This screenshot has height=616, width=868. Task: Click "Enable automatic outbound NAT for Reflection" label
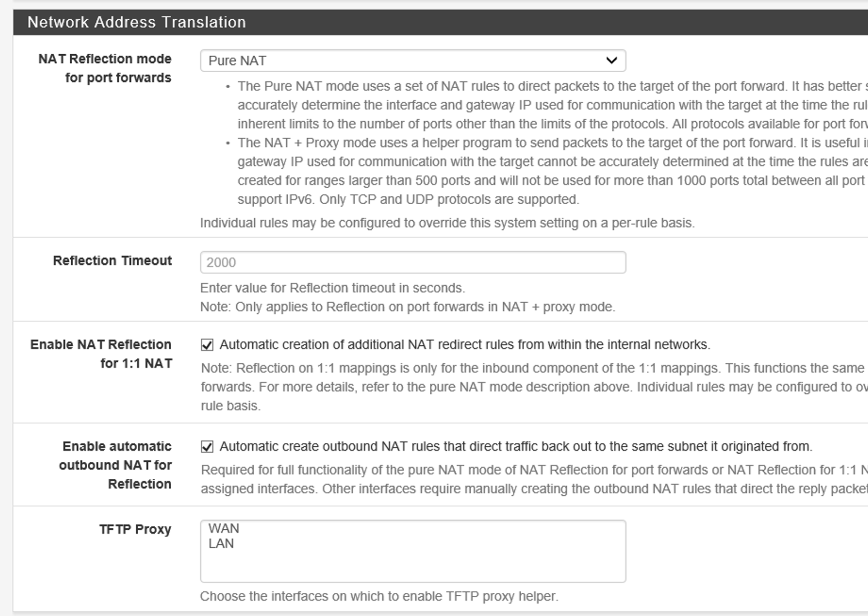click(116, 465)
